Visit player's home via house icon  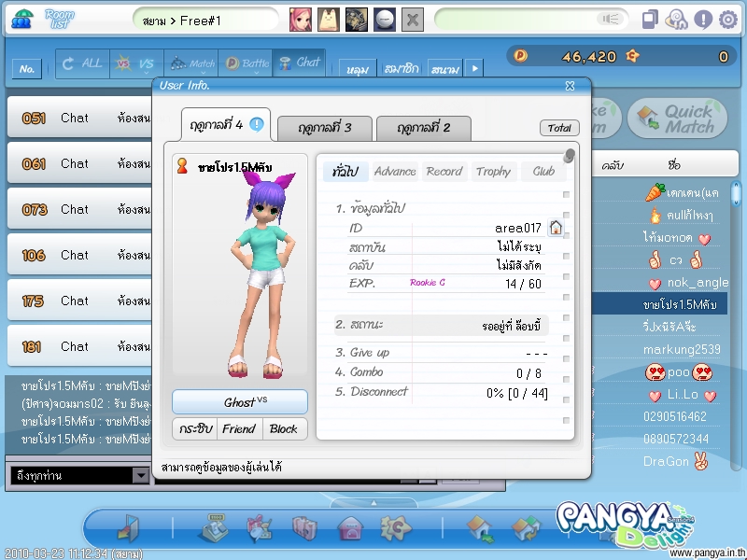556,228
